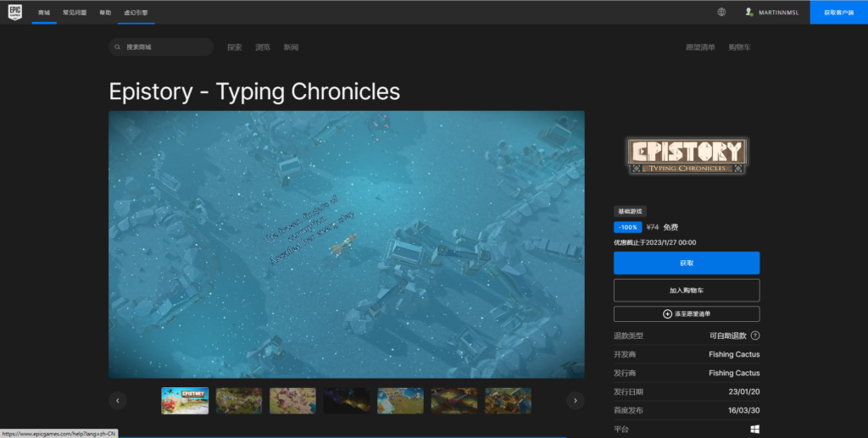Focus the 搜索商城 search field
868x438 pixels.
[x=161, y=47]
